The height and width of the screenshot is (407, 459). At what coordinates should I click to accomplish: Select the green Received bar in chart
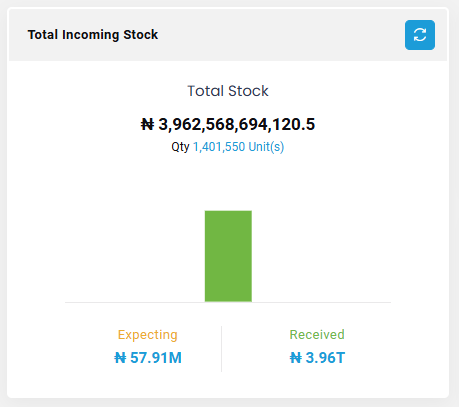tap(228, 256)
